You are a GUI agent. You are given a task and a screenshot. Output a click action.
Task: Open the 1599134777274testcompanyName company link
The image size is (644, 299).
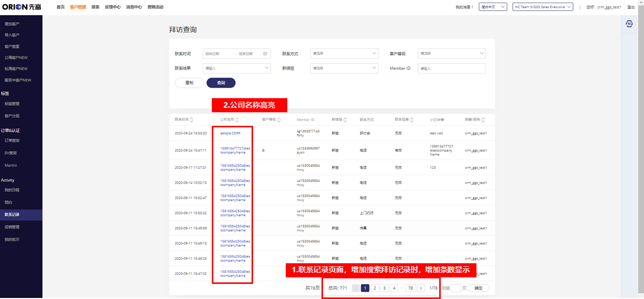click(x=235, y=150)
